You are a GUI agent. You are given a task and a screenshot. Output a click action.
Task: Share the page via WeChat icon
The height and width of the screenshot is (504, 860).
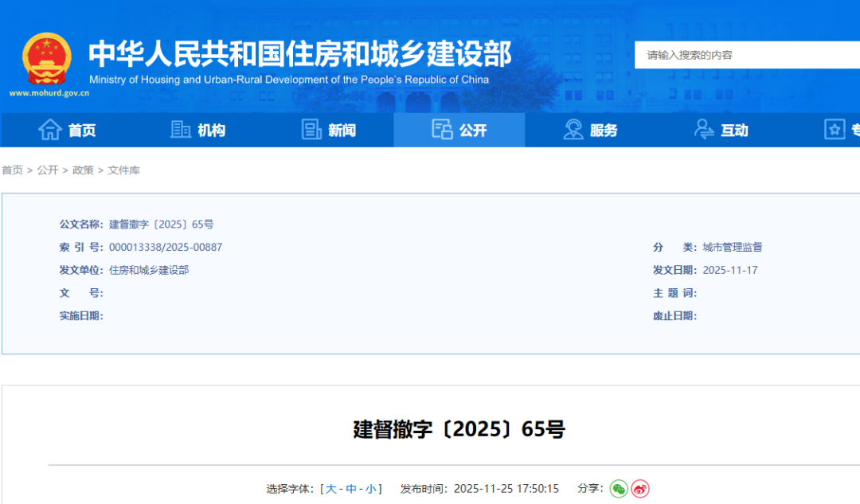pos(619,489)
